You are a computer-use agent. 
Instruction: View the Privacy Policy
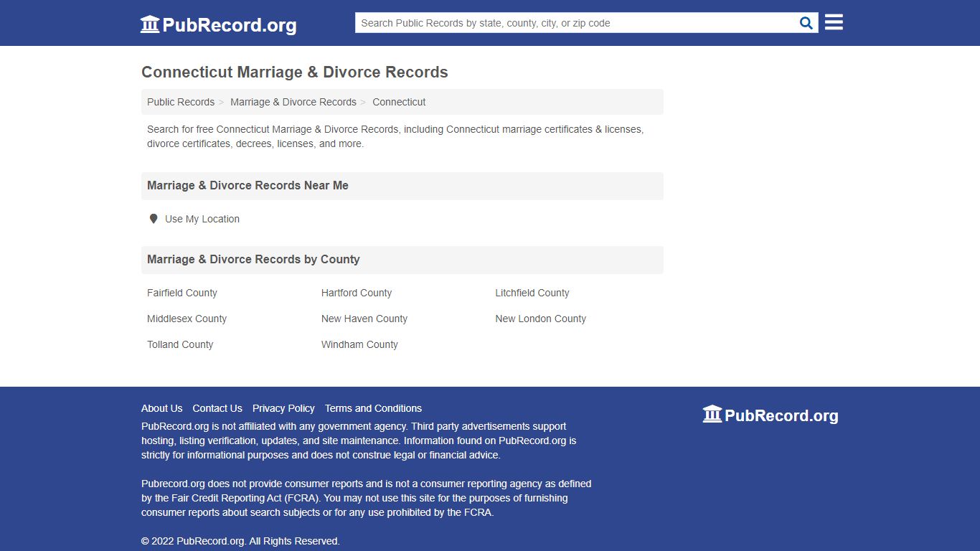coord(283,408)
